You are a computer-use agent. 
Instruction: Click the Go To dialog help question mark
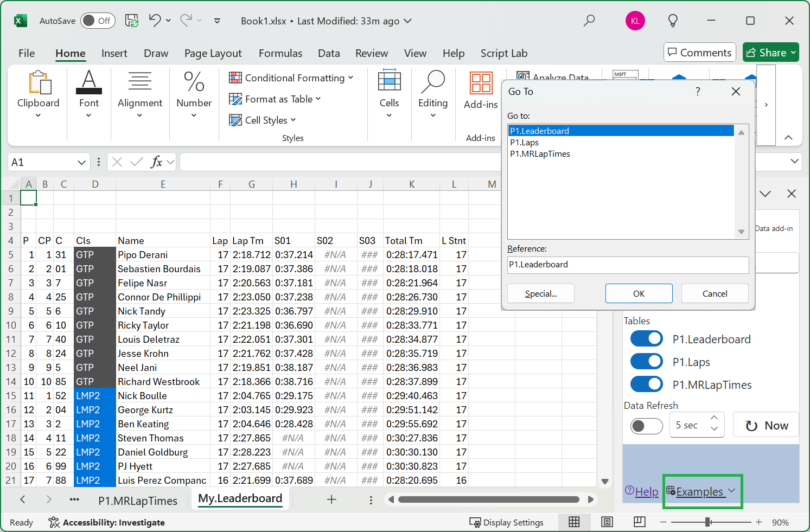[x=698, y=91]
